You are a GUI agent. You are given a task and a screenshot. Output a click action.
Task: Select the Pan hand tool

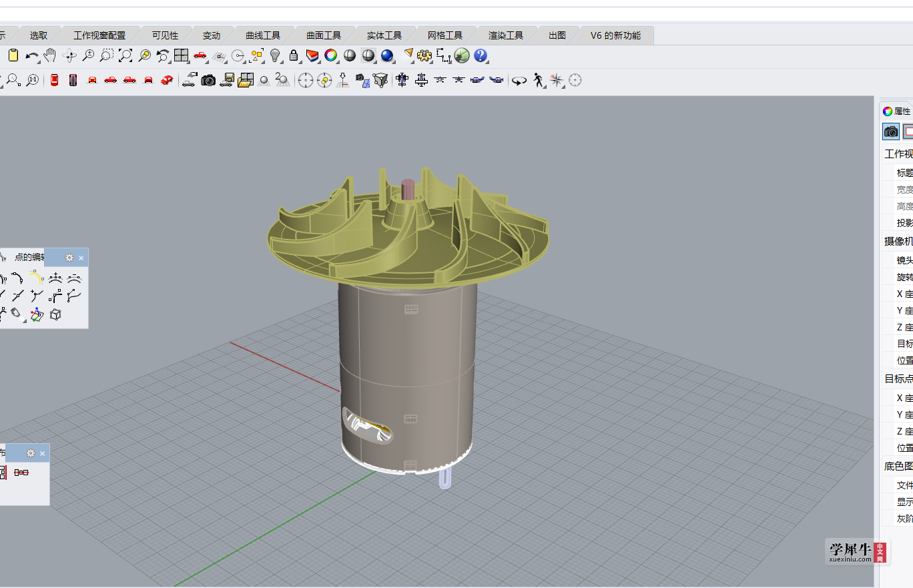[50, 55]
